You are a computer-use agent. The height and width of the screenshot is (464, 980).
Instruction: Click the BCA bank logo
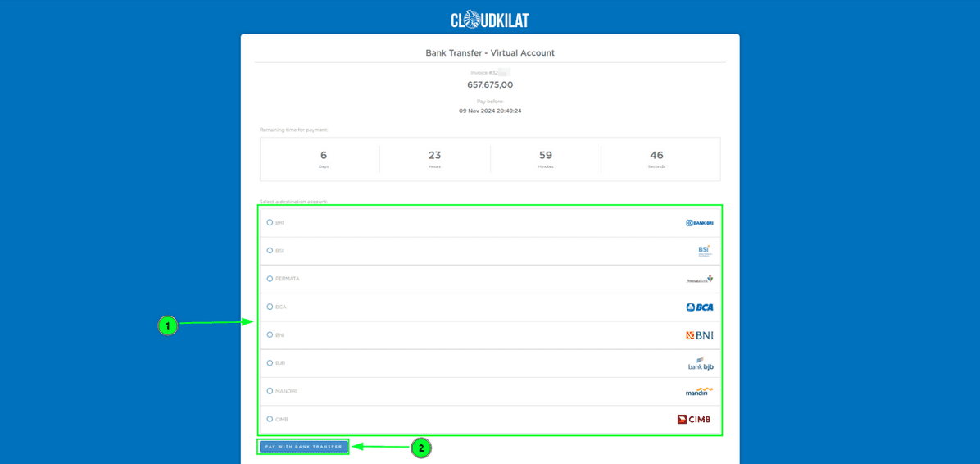(x=699, y=307)
